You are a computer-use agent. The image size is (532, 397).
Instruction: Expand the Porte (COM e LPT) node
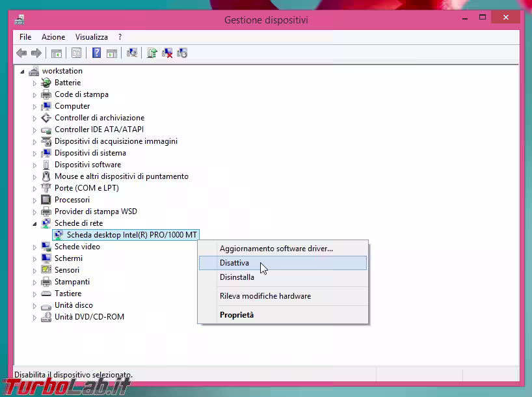(34, 189)
